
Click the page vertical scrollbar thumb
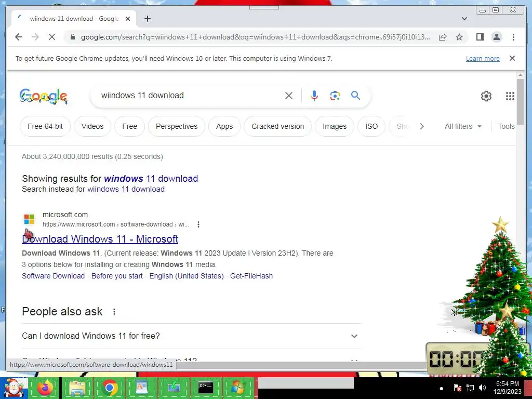(x=521, y=101)
